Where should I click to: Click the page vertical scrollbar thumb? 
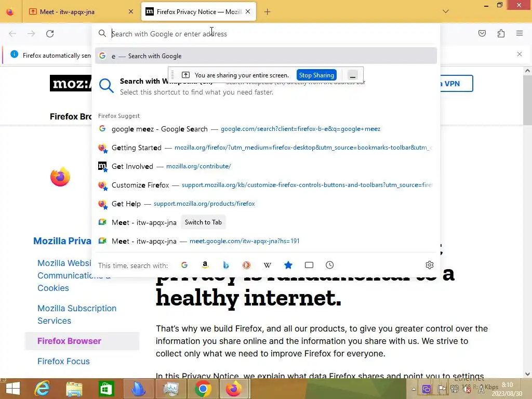click(527, 100)
